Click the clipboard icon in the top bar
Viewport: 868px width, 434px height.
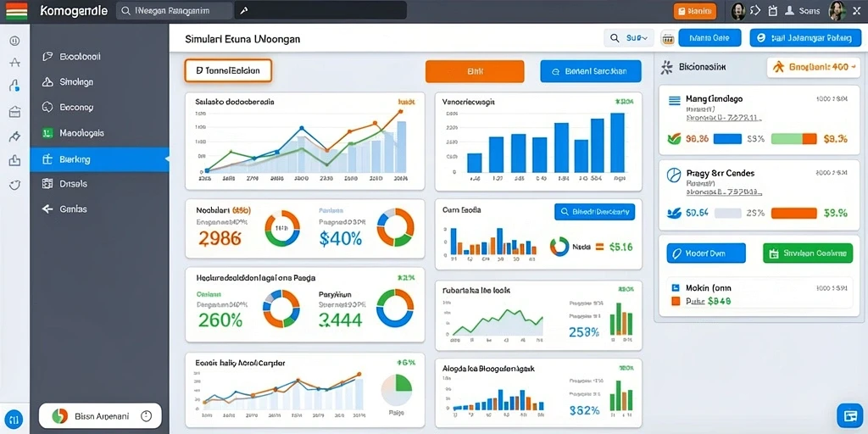pos(773,10)
